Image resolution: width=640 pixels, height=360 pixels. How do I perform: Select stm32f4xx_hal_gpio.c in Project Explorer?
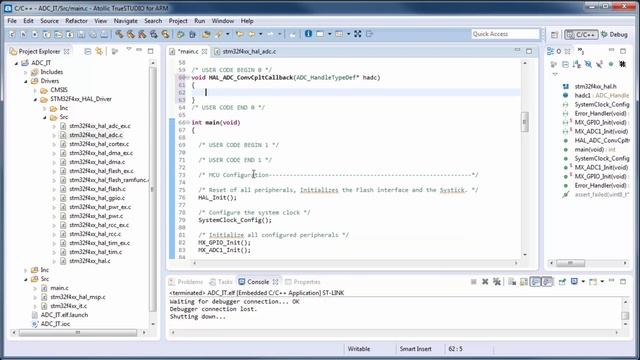[97, 198]
